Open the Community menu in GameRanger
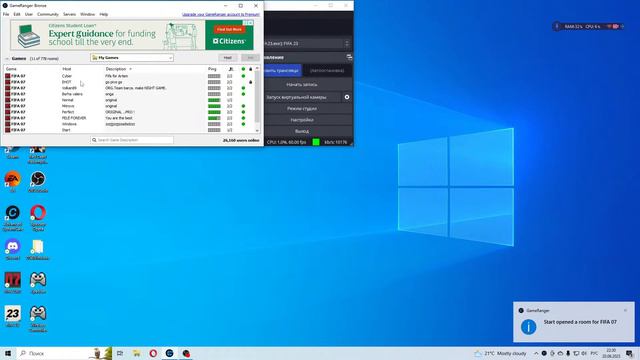The height and width of the screenshot is (360, 640). pos(48,14)
